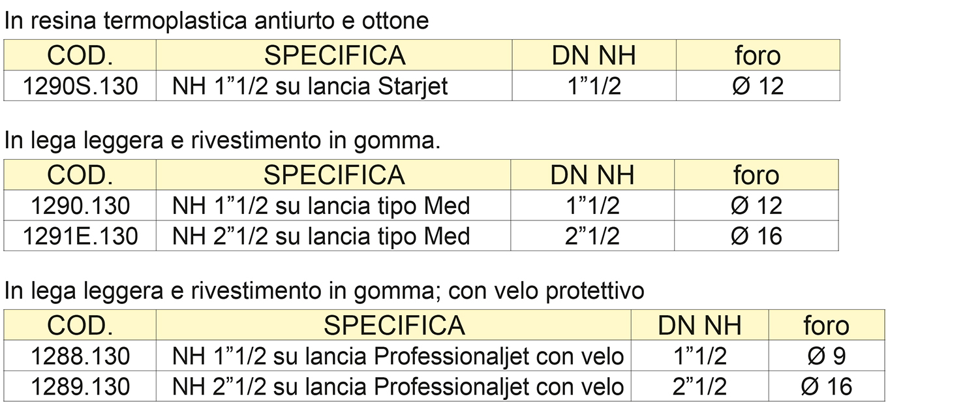Click the third table's foro header
Screen dimensions: 980x411
[x=827, y=326]
